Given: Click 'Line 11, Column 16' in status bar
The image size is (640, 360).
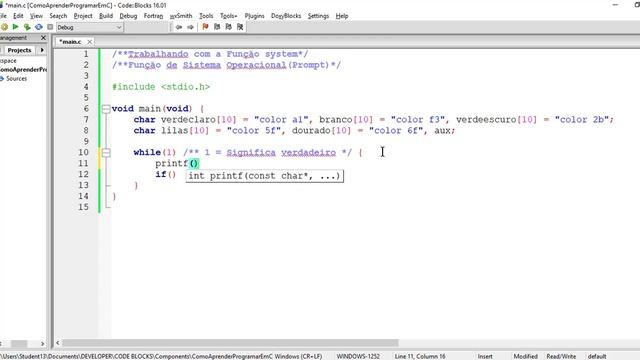Looking at the screenshot, I should tap(420, 356).
